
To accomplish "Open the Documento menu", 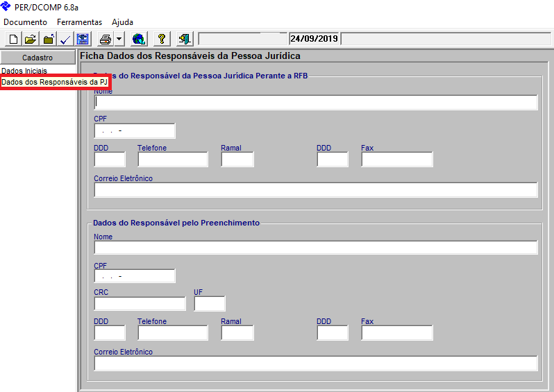I will tap(25, 22).
